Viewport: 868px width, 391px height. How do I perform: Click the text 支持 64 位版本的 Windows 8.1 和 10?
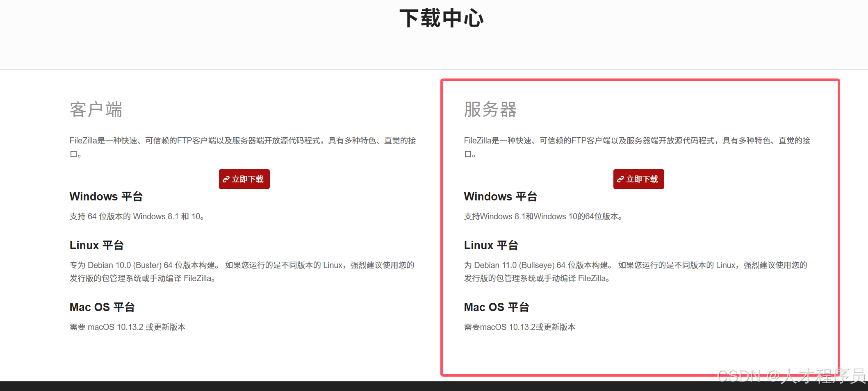point(137,216)
